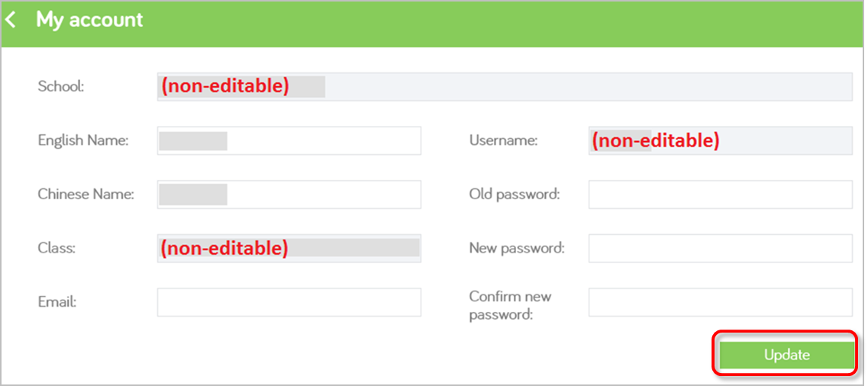Select the Chinese Name text box
Viewport: 868px width, 386px height.
pos(289,194)
